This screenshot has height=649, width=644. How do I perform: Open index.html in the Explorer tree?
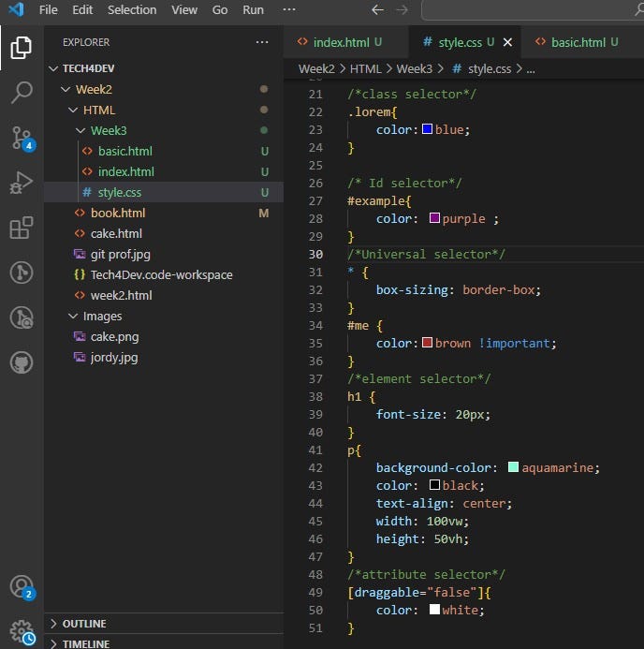(x=164, y=171)
